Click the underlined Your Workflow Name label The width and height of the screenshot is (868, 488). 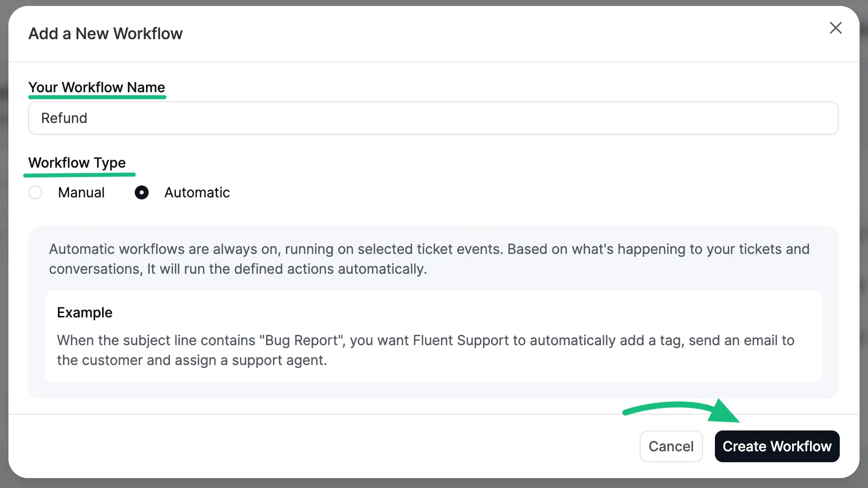97,87
